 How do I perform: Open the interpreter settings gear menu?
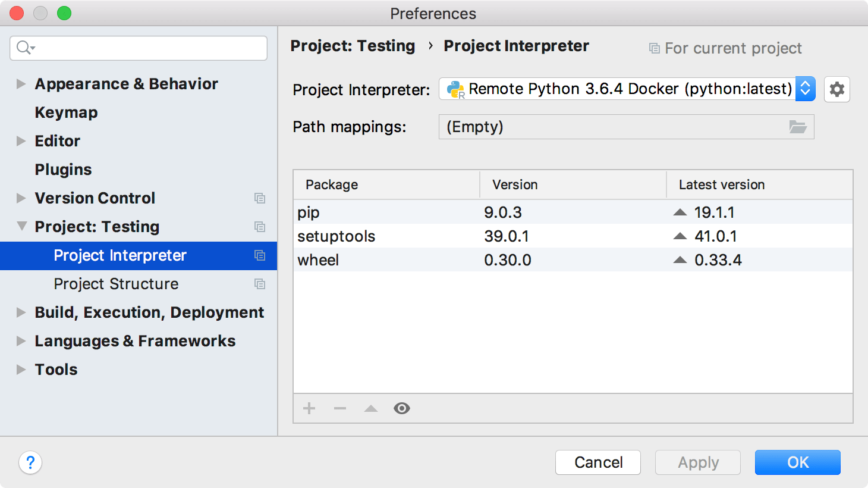point(836,89)
